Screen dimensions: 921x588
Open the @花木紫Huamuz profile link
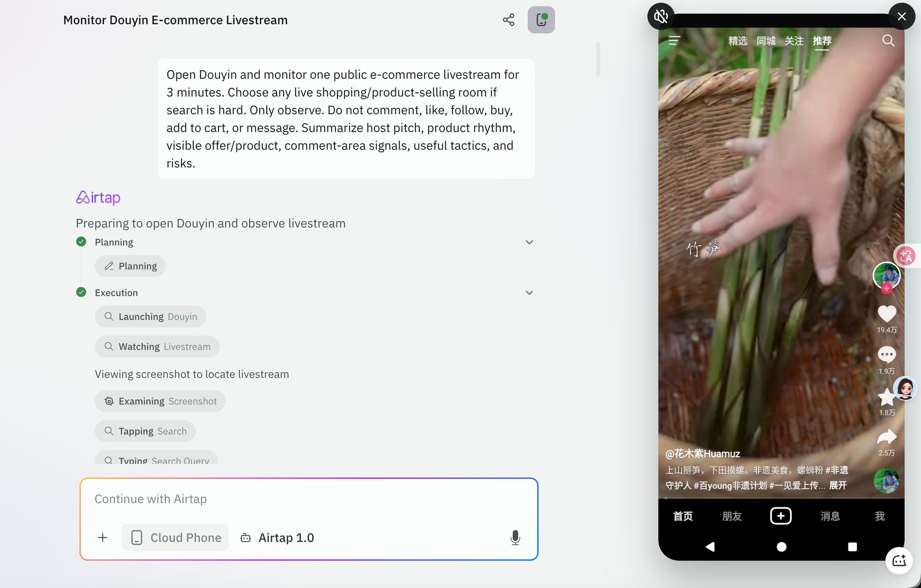(x=702, y=454)
